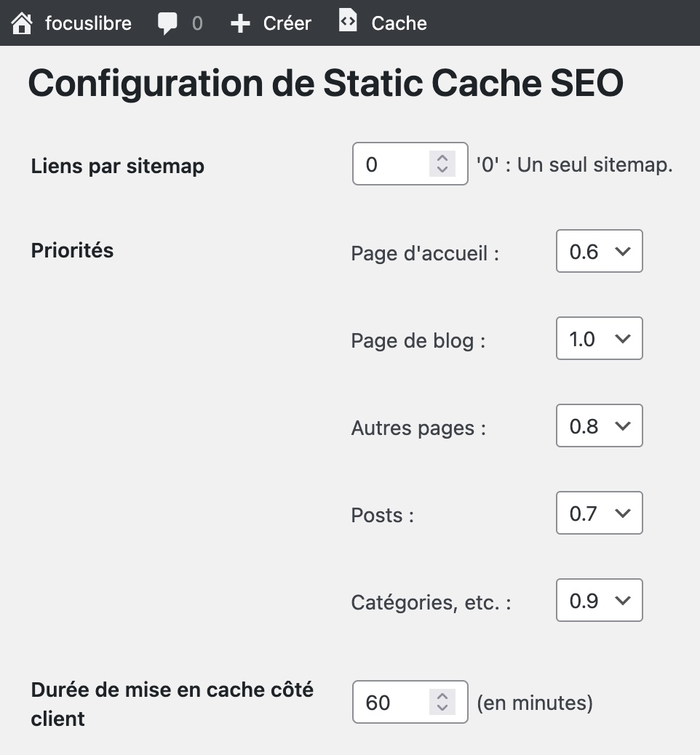700x755 pixels.
Task: Click the plus icon next to Créer
Action: [240, 23]
